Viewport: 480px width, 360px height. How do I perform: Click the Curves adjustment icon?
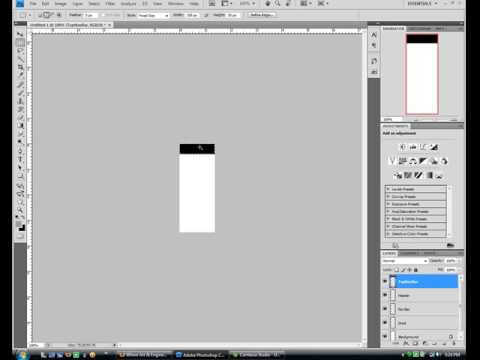423,147
